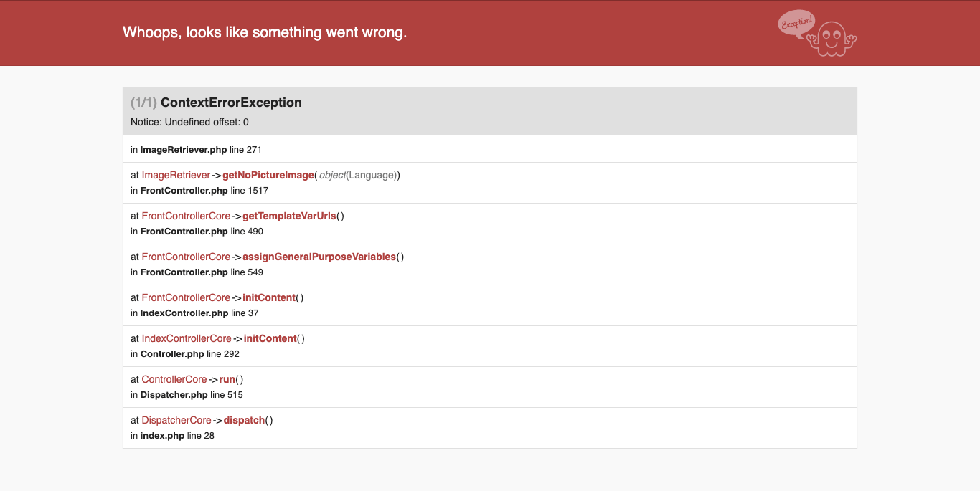Click the Exception speech bubble
980x491 pixels.
coord(796,24)
